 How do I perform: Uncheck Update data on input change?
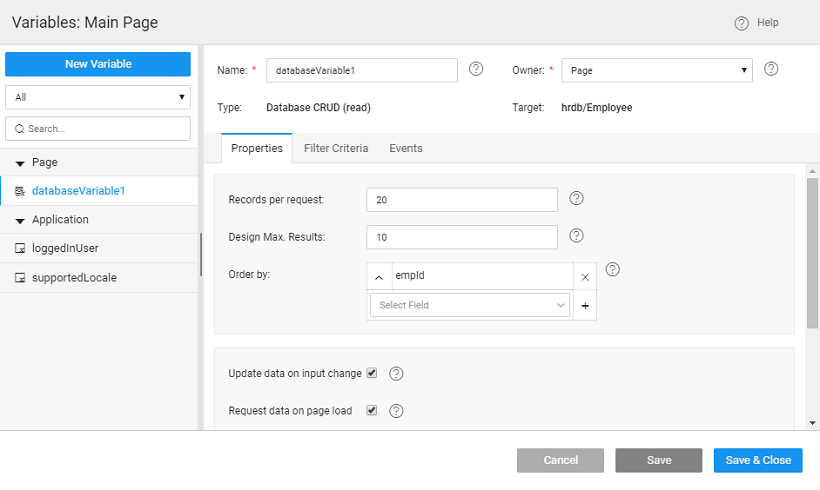point(372,373)
